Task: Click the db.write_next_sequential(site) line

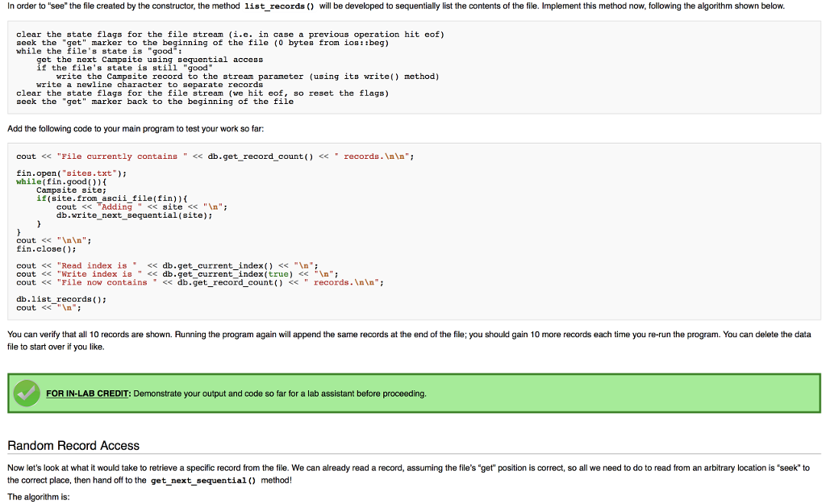Action: (x=135, y=215)
